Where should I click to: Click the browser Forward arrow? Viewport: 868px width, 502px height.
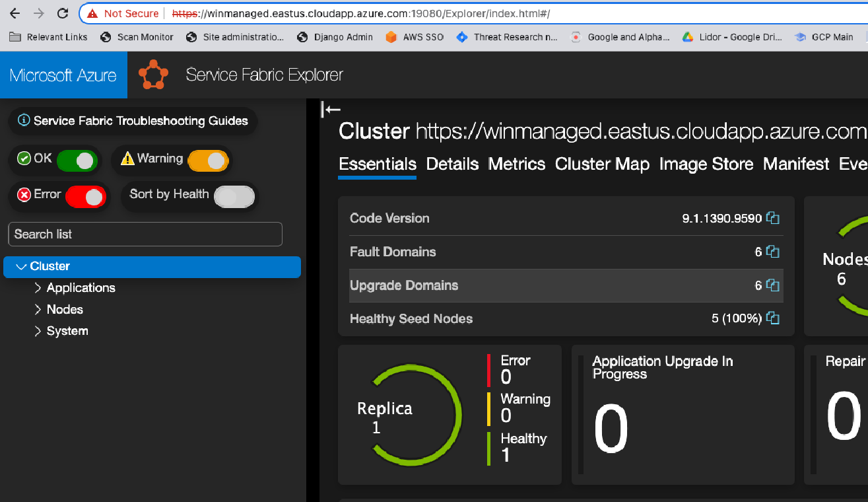pyautogui.click(x=39, y=13)
